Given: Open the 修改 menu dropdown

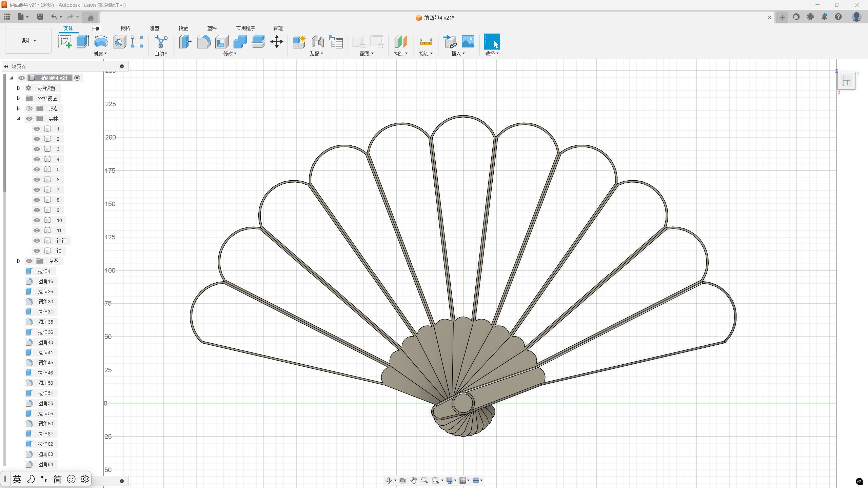Looking at the screenshot, I should pyautogui.click(x=230, y=54).
